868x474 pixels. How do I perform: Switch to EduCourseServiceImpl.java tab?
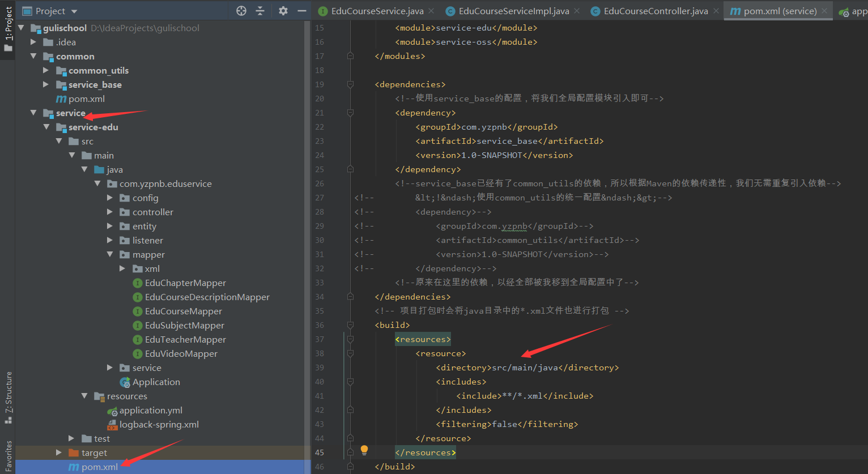pos(514,11)
